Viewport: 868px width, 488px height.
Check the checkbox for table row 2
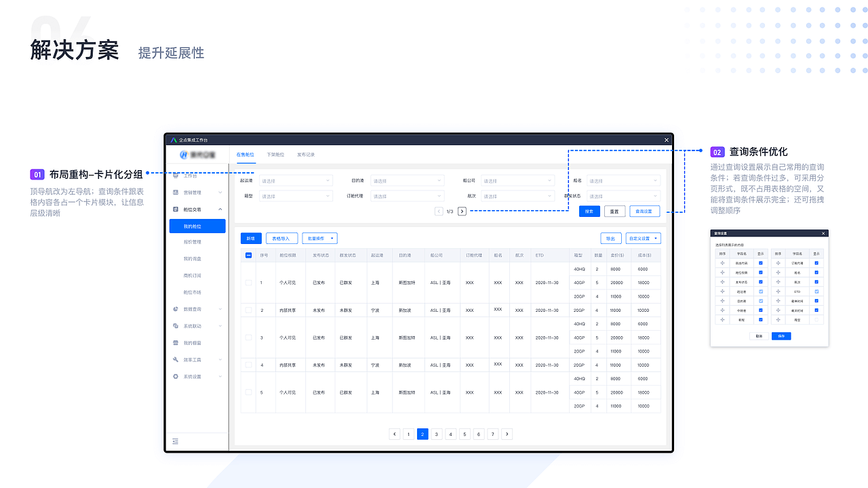tap(248, 310)
